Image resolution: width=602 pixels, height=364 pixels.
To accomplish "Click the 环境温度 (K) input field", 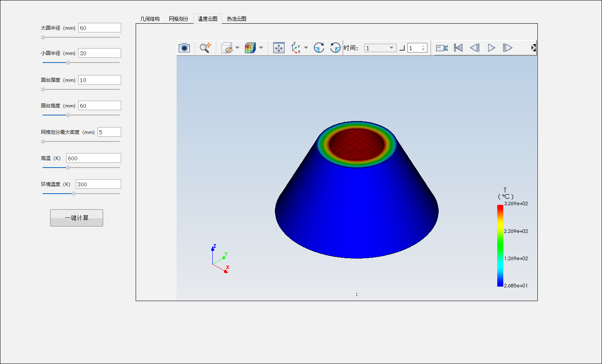I will pyautogui.click(x=98, y=184).
